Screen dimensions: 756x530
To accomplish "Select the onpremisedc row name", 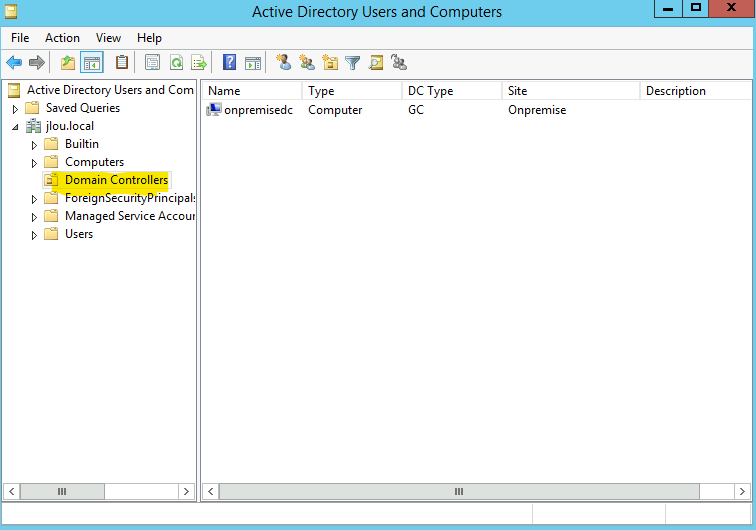I will click(x=258, y=110).
